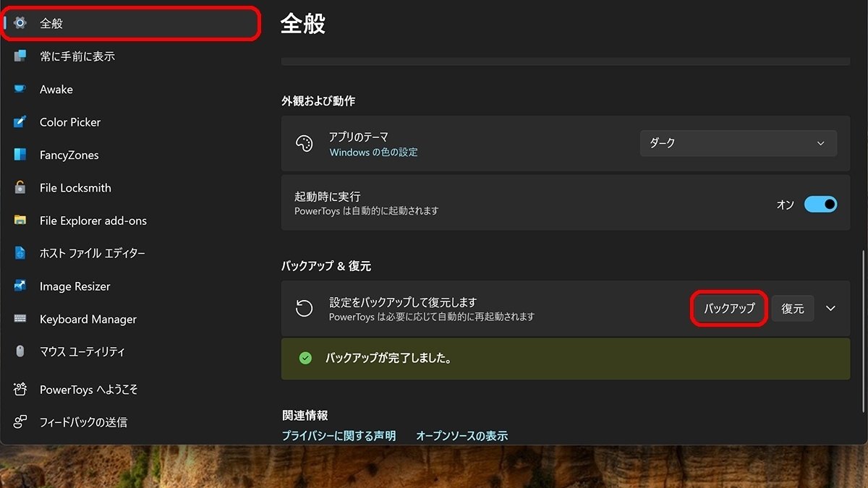
Task: Click the restore-arrow icon beside 設定をバックアップ
Action: pyautogui.click(x=305, y=309)
